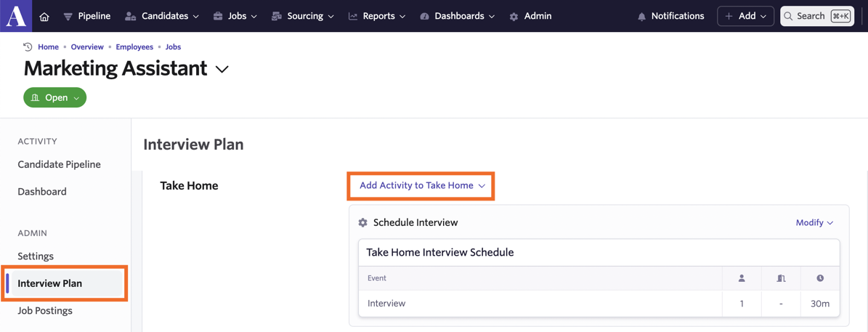Change job status via Open dropdown
Viewport: 868px width, 332px height.
point(54,97)
